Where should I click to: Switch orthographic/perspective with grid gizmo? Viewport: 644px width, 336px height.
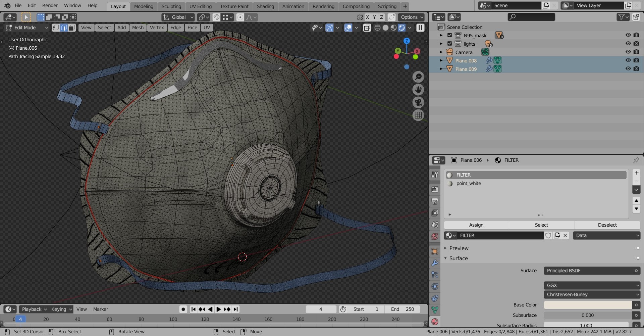pos(418,115)
